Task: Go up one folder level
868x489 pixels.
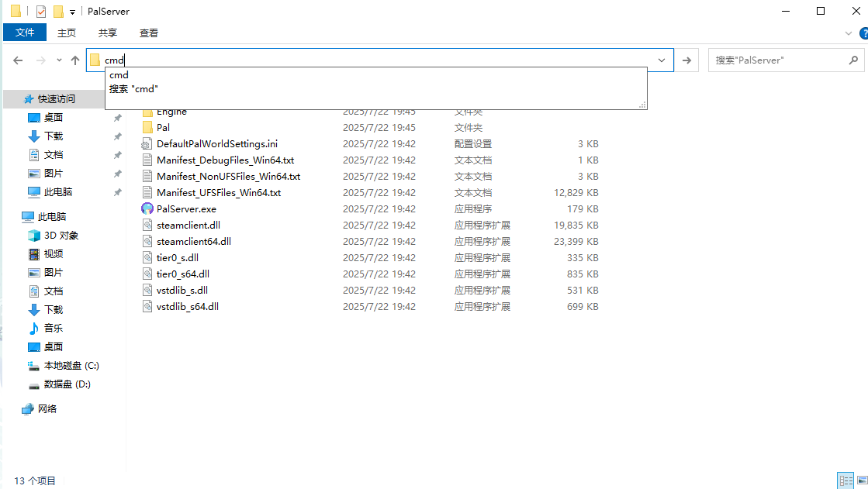Action: 75,60
